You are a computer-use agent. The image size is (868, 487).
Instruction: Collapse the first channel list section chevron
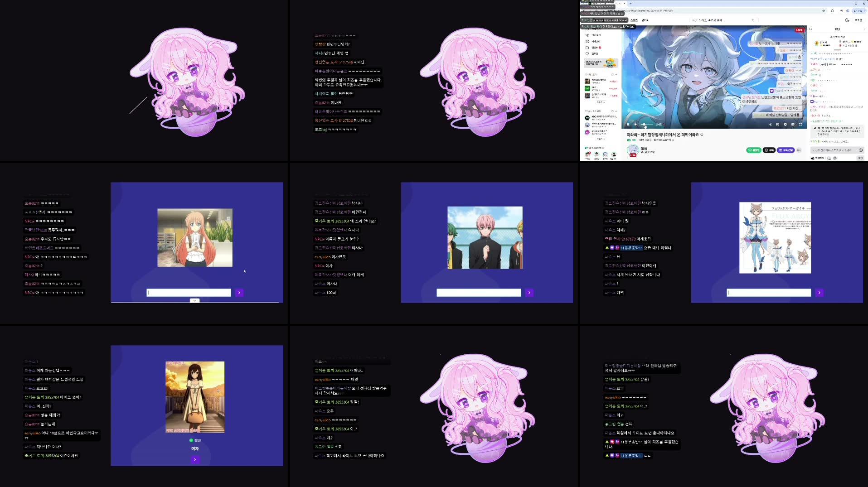coord(616,74)
